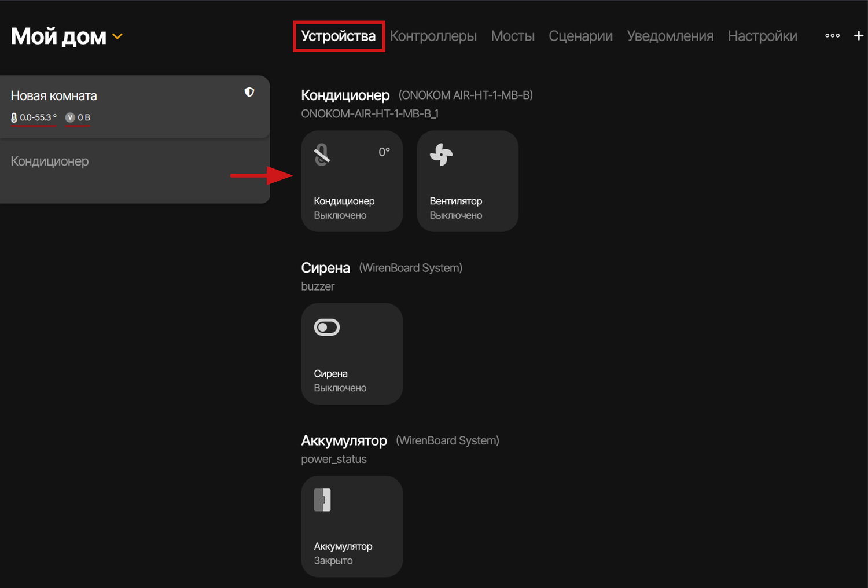Click the plus add icon
Image resolution: width=868 pixels, height=588 pixels.
859,35
